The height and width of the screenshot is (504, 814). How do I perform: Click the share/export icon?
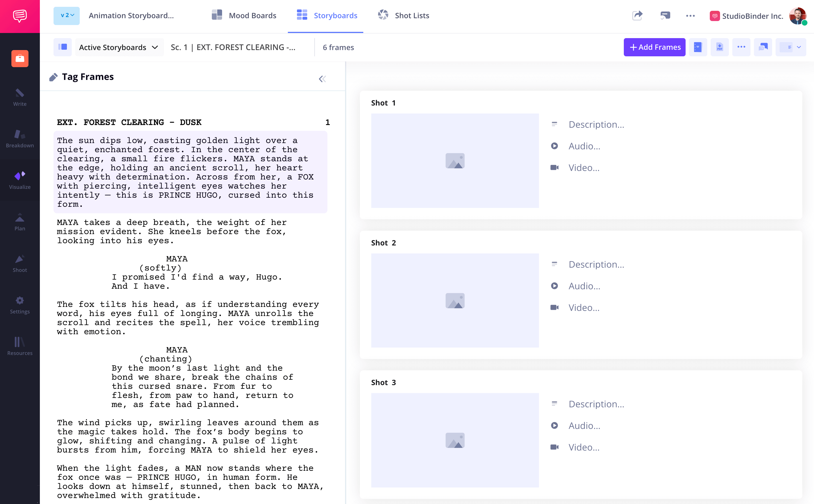coord(637,16)
